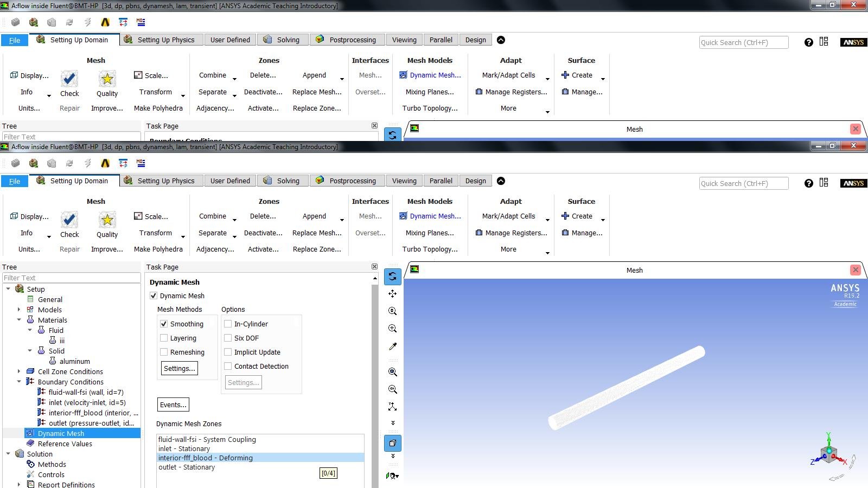Click the zoom-out magnifier with left arrow
Screen dimensions: 868x488
click(x=392, y=389)
